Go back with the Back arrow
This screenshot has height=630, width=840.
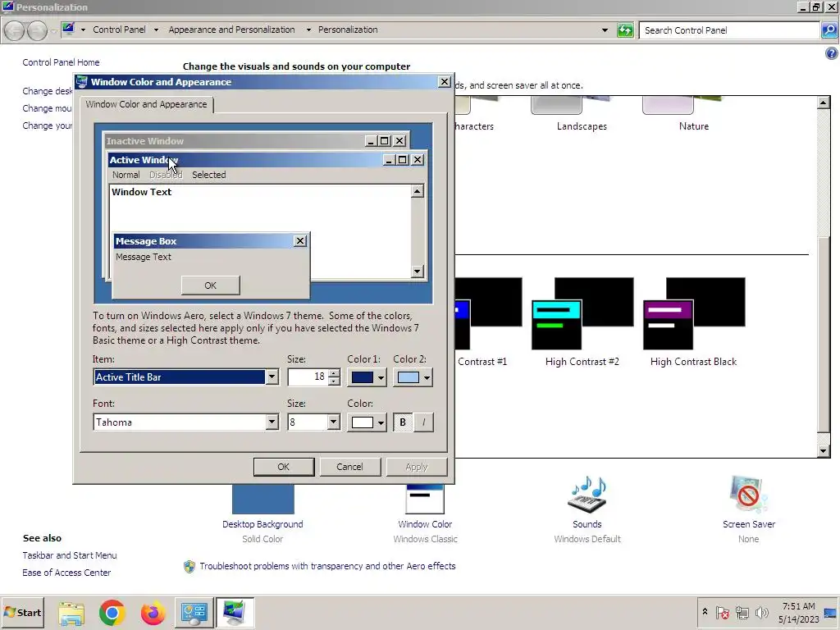coord(15,30)
